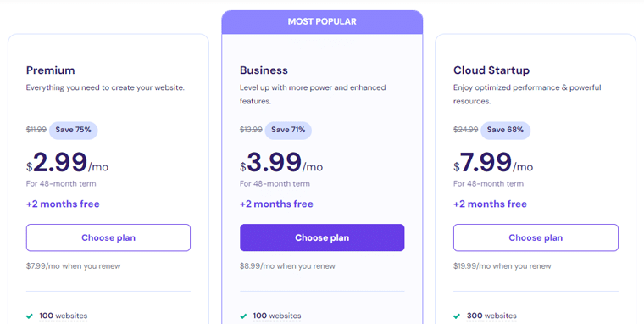Image resolution: width=644 pixels, height=324 pixels.
Task: Click the Cloud Startup plan title
Action: click(491, 70)
